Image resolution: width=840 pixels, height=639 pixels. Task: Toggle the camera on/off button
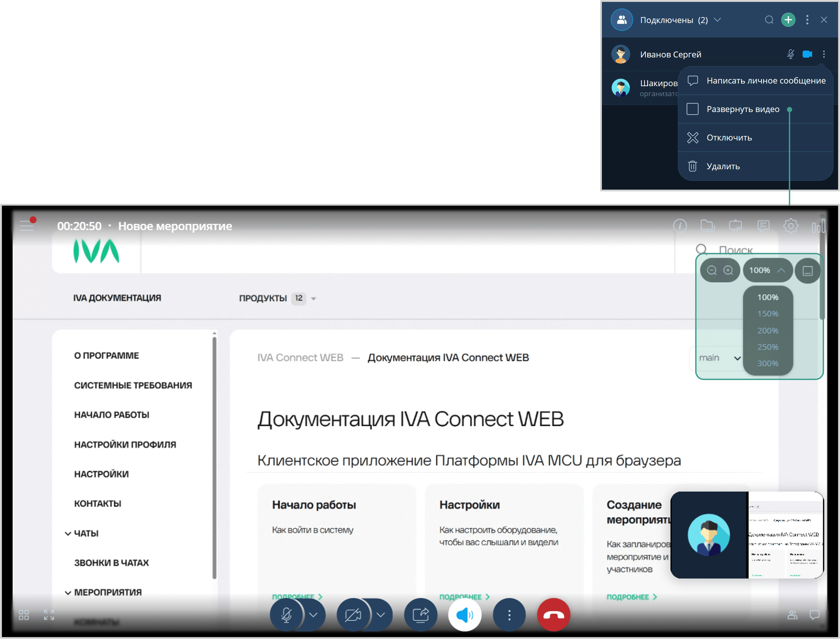point(353,615)
